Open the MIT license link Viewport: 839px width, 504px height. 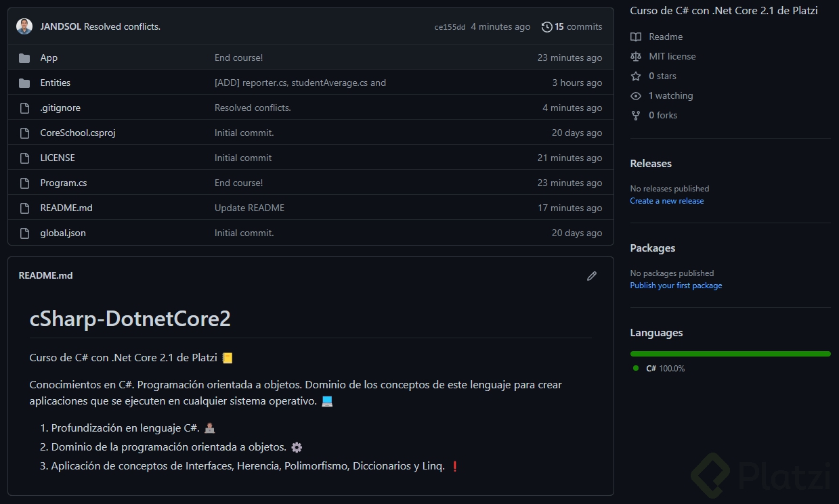point(672,57)
